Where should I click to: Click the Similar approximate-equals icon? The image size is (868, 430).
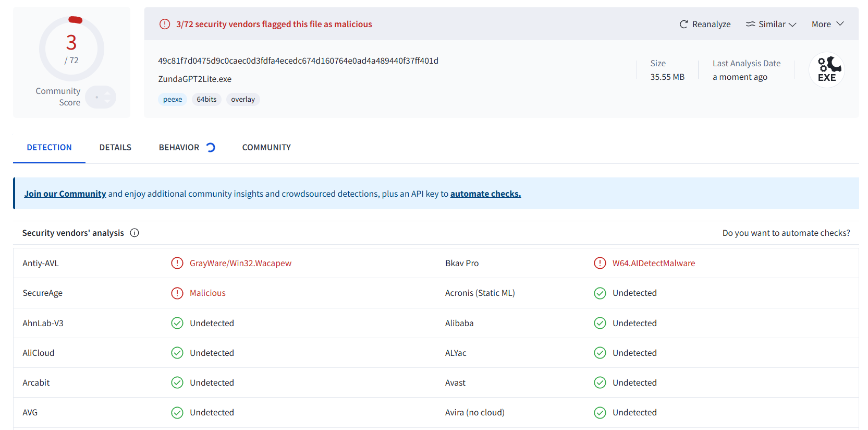coord(750,24)
